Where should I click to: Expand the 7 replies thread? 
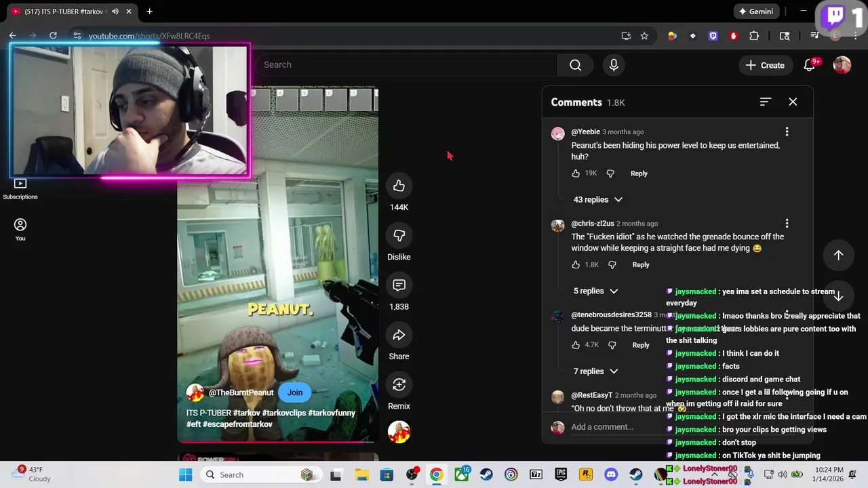(x=595, y=371)
